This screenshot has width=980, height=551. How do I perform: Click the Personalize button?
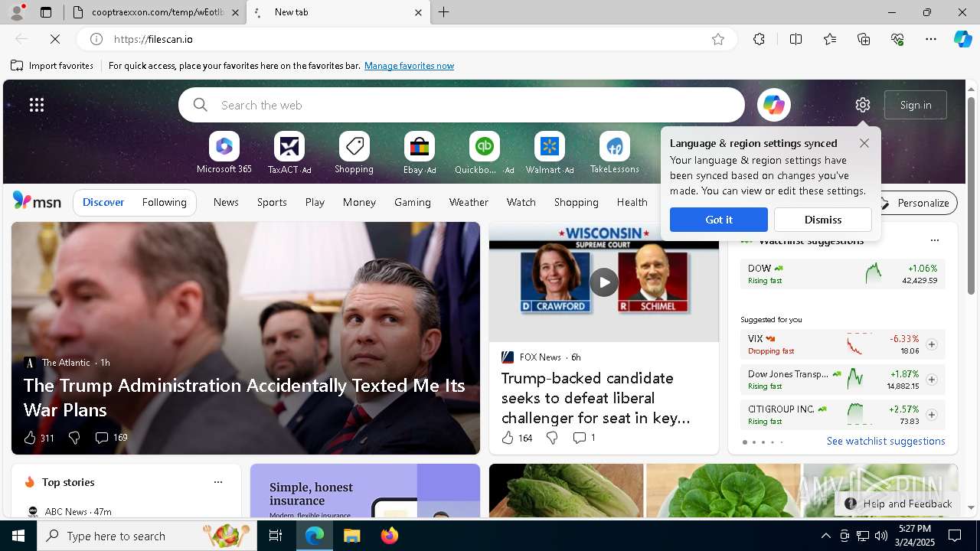coord(914,203)
